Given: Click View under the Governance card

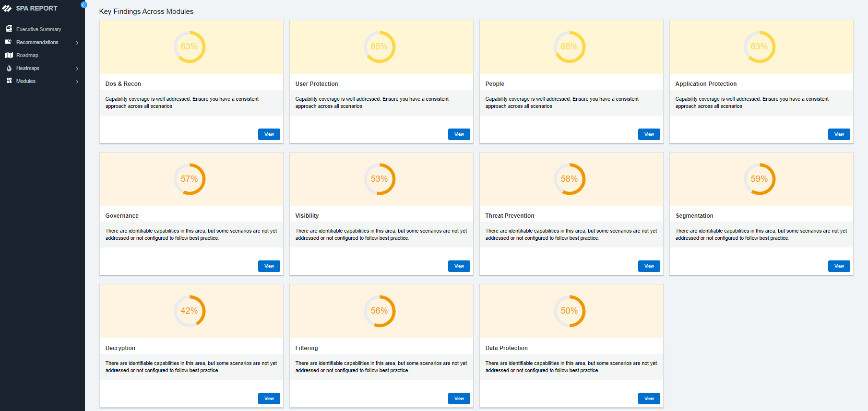Looking at the screenshot, I should [x=269, y=266].
